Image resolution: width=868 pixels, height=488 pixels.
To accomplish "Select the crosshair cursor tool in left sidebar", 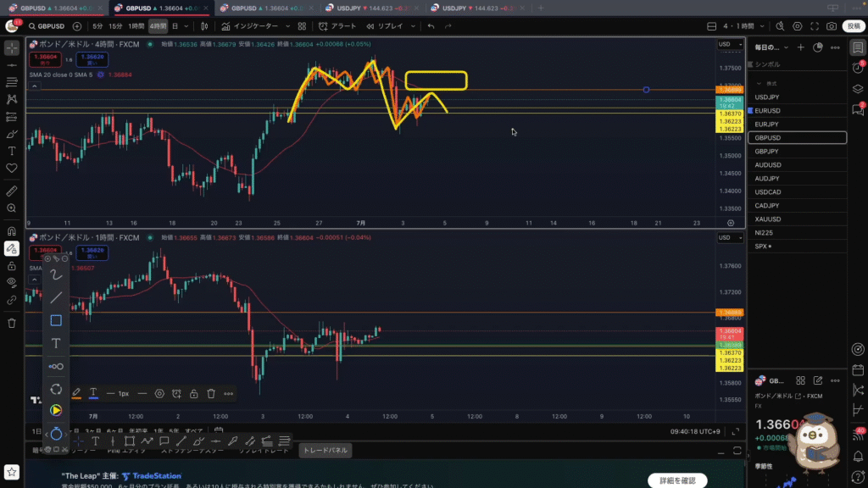I will pos(12,48).
